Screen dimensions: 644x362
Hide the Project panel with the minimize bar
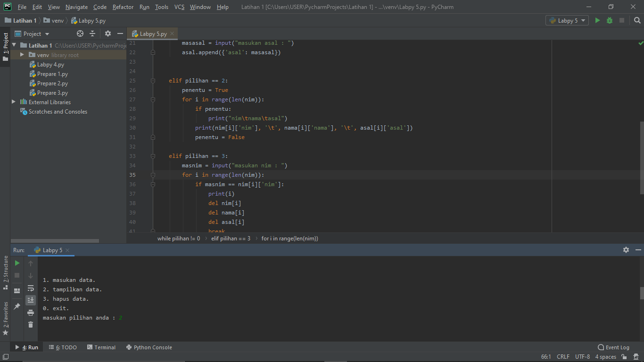pyautogui.click(x=120, y=33)
